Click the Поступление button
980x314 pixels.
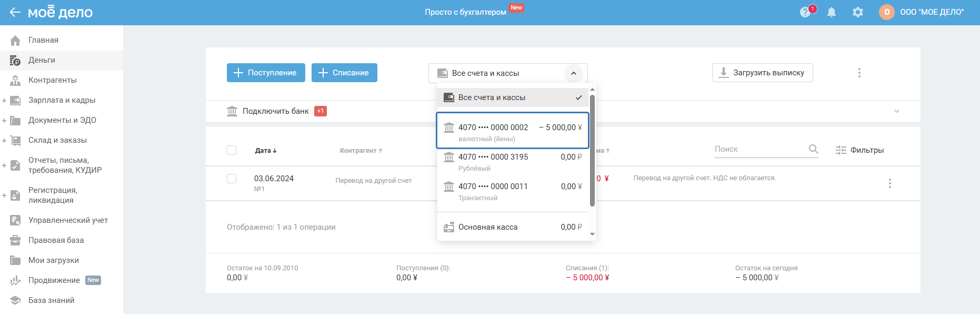coord(266,73)
